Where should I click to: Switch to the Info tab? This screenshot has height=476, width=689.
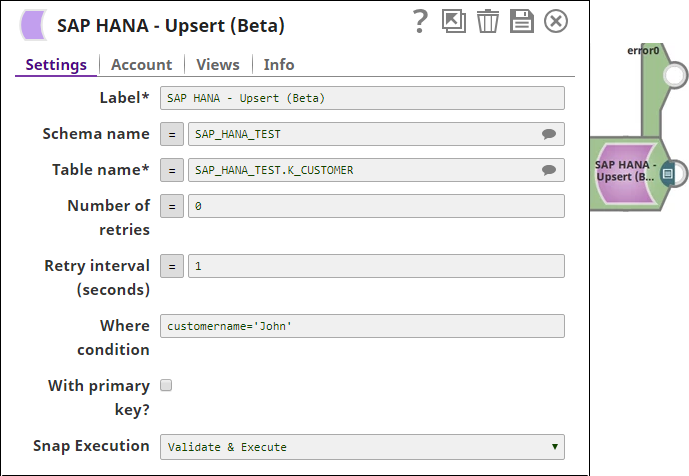point(279,65)
